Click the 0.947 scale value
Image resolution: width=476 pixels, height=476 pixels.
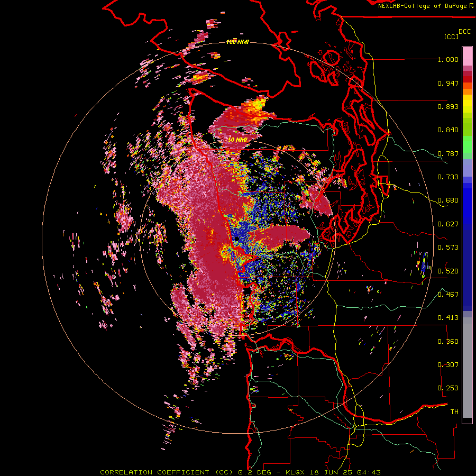coord(448,83)
